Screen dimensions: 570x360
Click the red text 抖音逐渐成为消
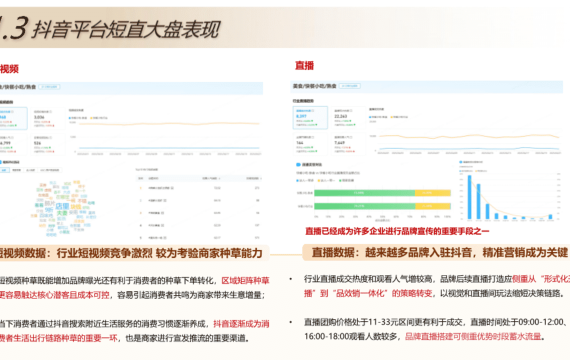point(241,324)
